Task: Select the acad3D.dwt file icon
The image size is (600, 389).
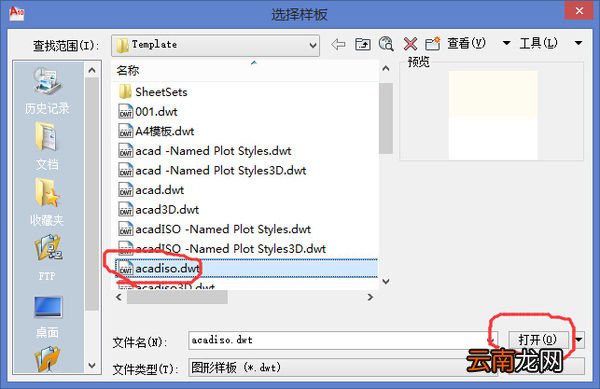Action: (x=126, y=210)
